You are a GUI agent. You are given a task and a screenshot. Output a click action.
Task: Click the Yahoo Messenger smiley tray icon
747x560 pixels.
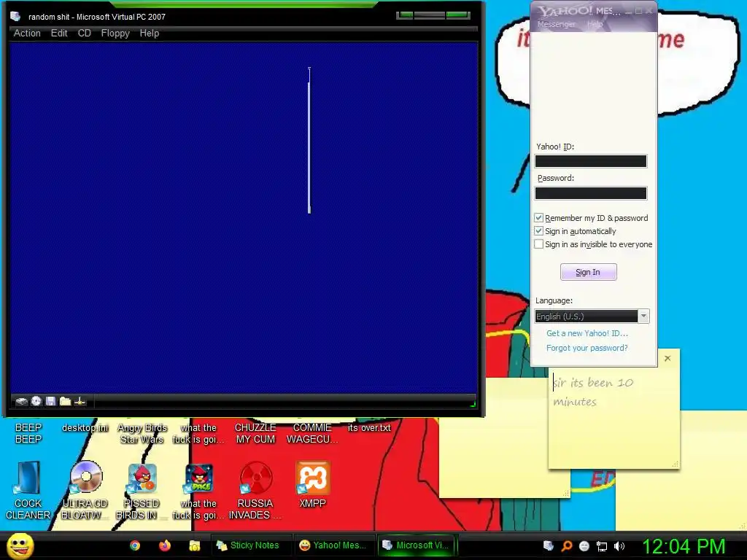tap(584, 545)
